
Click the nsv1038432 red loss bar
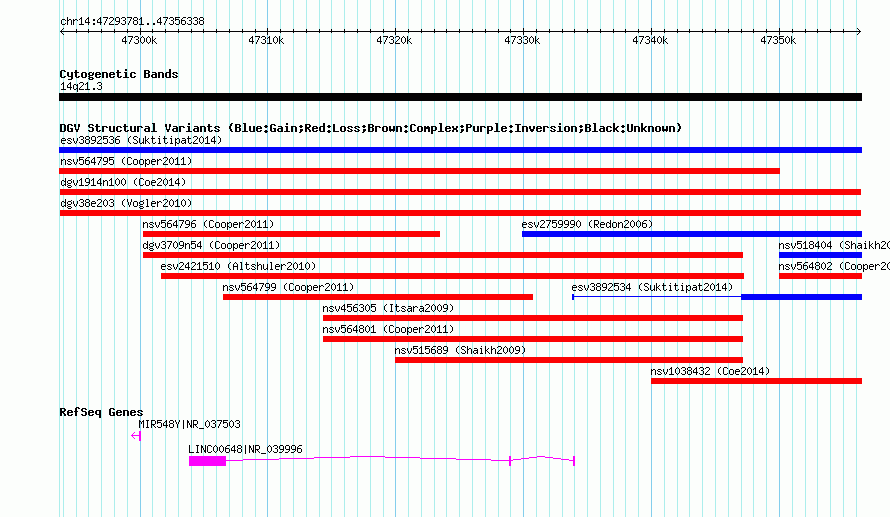coord(757,381)
